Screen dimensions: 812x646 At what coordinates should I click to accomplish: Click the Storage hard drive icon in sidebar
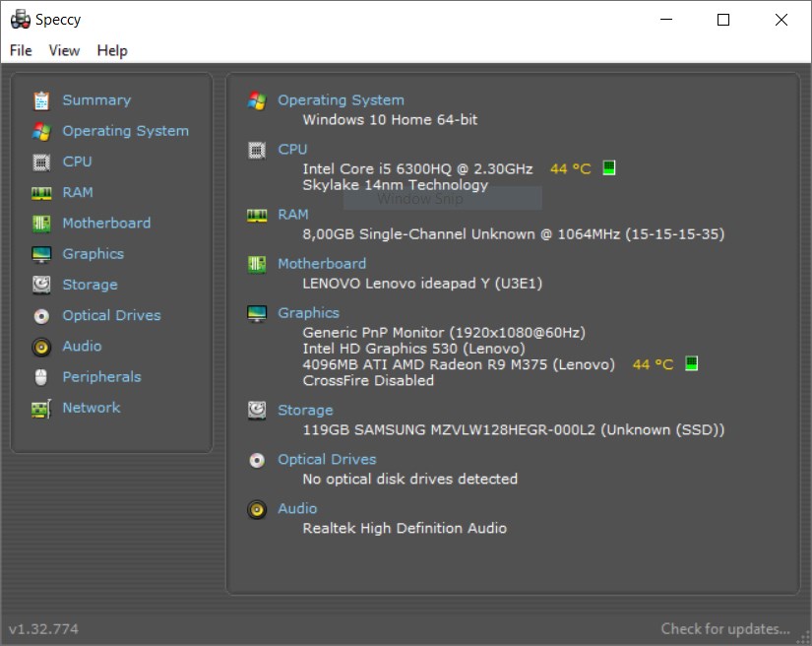tap(41, 285)
